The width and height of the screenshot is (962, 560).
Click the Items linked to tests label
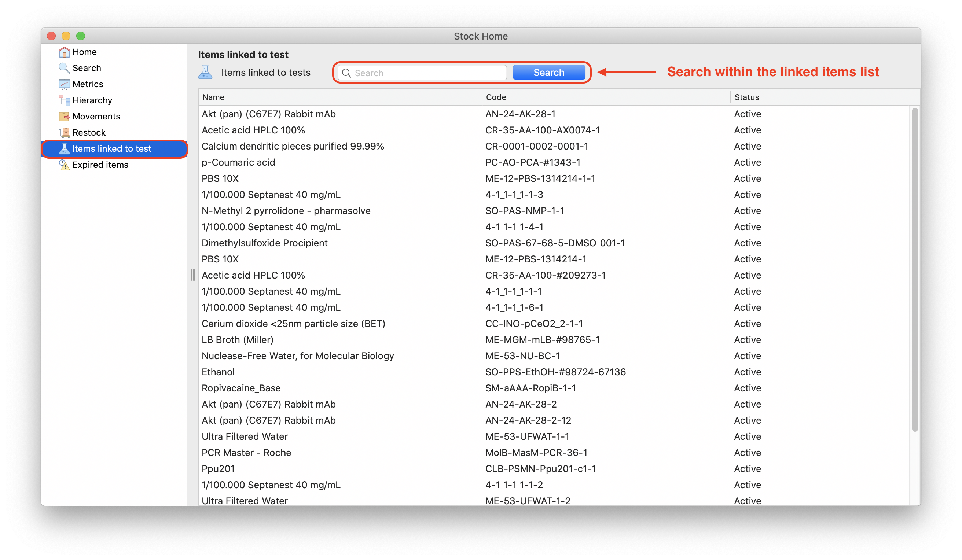(266, 73)
